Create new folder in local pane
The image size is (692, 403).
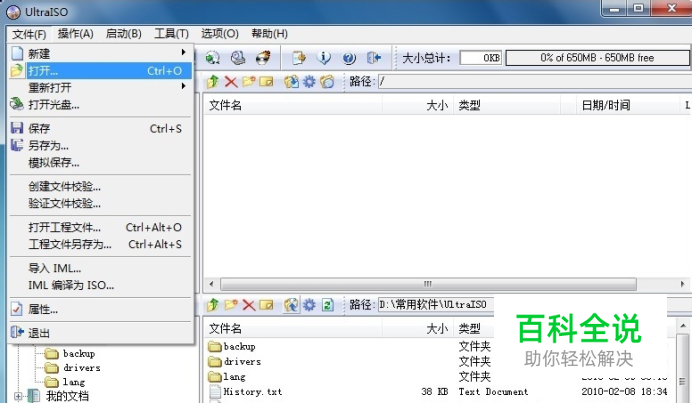point(231,305)
